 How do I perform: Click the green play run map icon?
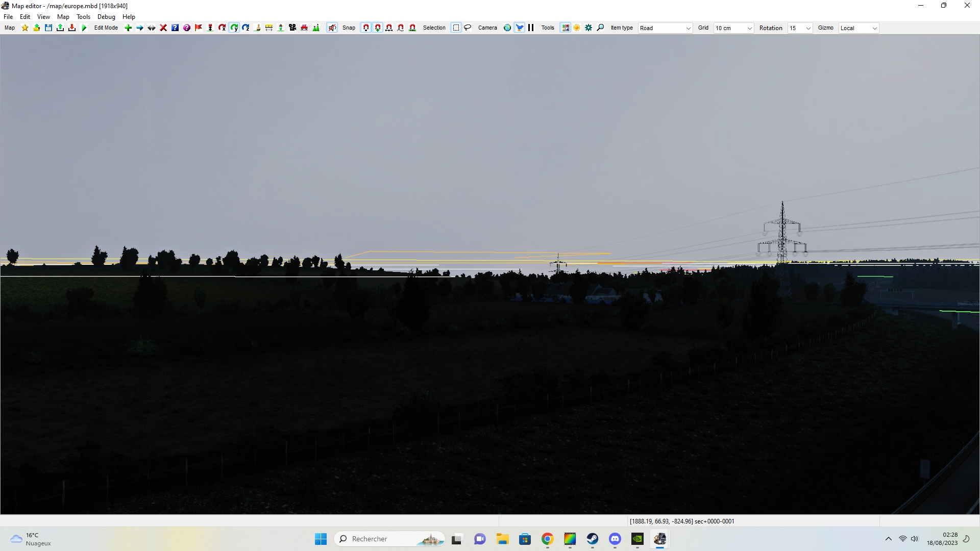(x=84, y=28)
